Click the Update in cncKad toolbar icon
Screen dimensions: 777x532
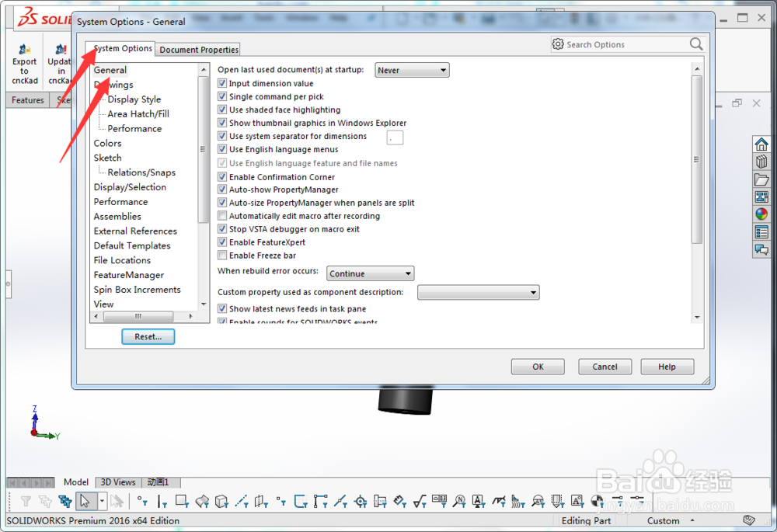point(60,64)
